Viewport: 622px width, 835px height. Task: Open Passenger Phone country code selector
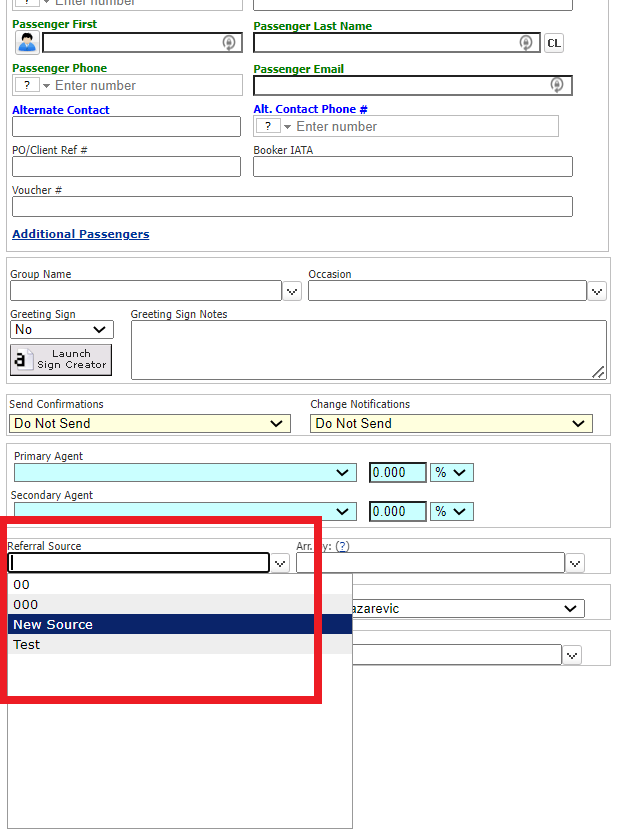(32, 86)
